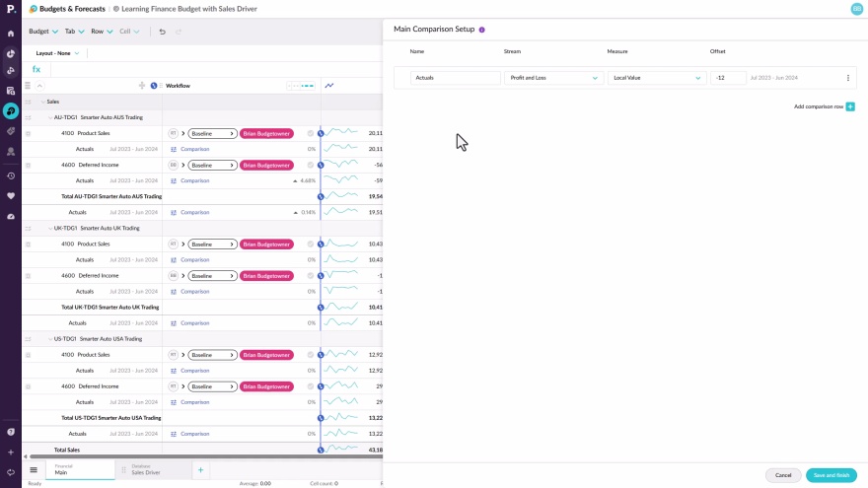Open the Stream dropdown showing Profit and Loss
Viewport: 868px width, 488px height.
[553, 78]
